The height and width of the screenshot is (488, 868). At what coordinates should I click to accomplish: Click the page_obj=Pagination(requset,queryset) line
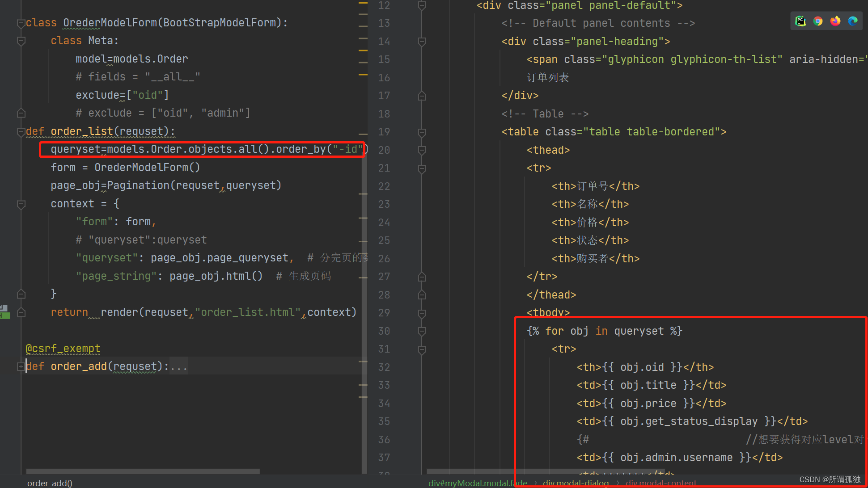[166, 185]
